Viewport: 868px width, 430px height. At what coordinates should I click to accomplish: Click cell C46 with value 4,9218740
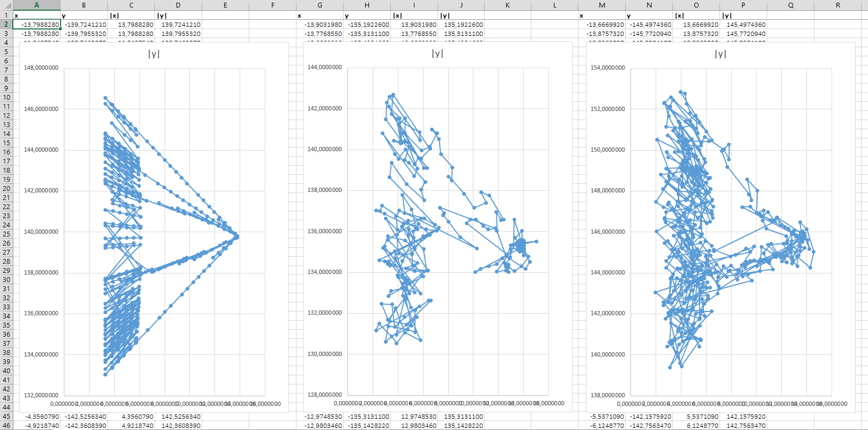click(131, 425)
